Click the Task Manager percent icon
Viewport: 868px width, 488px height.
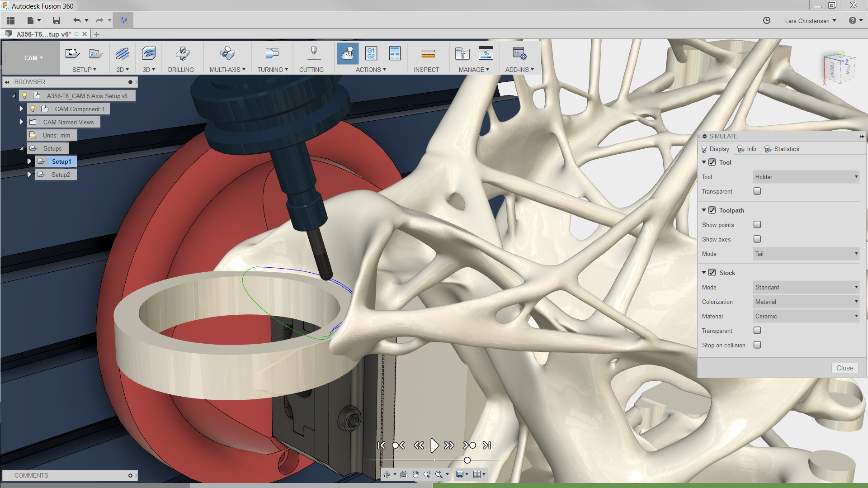pos(486,53)
